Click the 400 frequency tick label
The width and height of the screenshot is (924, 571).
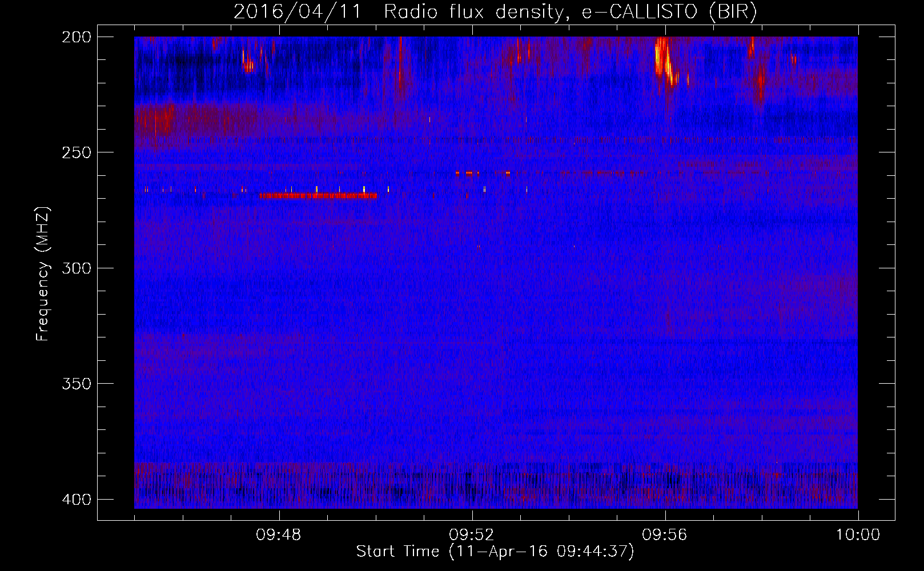[76, 499]
